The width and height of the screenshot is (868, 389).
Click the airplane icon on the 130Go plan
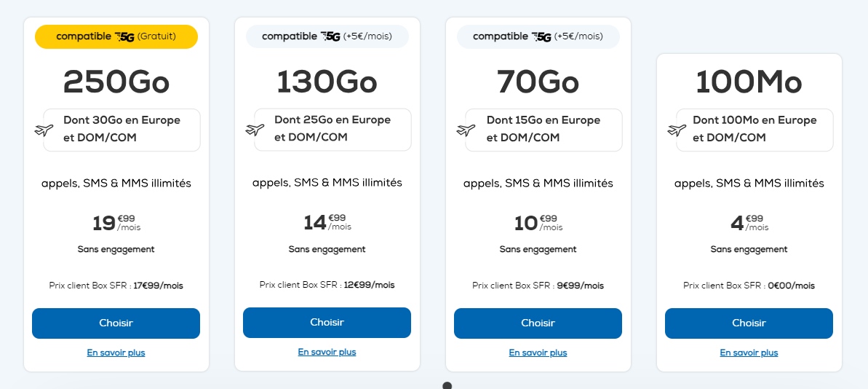(255, 130)
